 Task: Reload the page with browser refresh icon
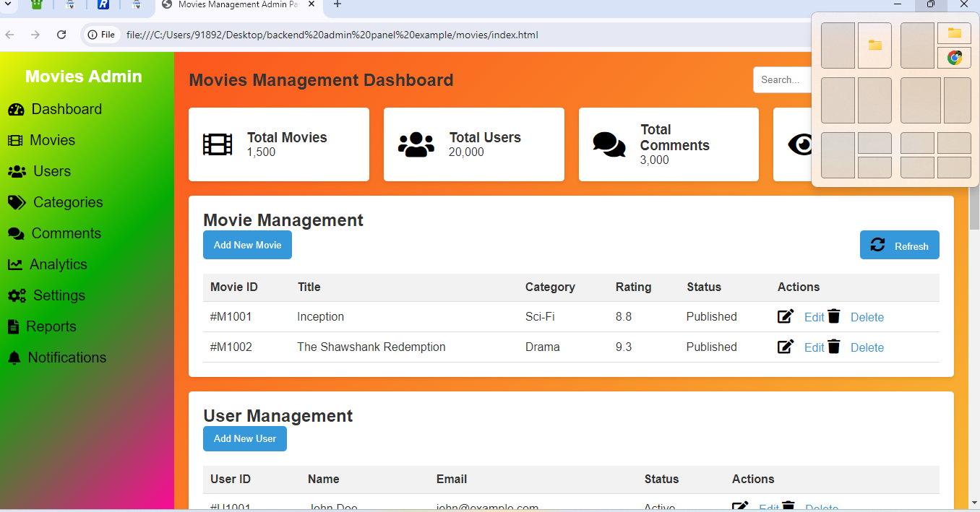[61, 35]
